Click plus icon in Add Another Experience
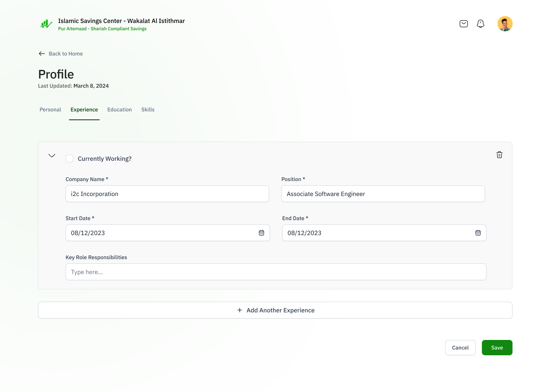Image resolution: width=551 pixels, height=392 pixels. coord(240,310)
